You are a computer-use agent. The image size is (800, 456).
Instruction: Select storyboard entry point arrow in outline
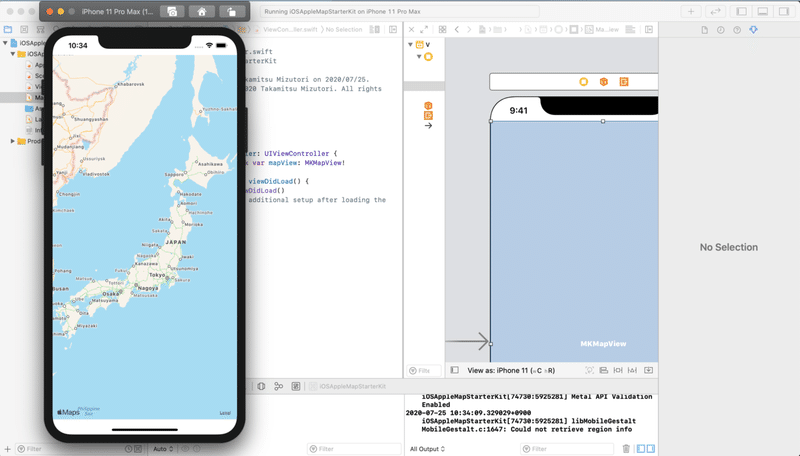click(x=428, y=125)
